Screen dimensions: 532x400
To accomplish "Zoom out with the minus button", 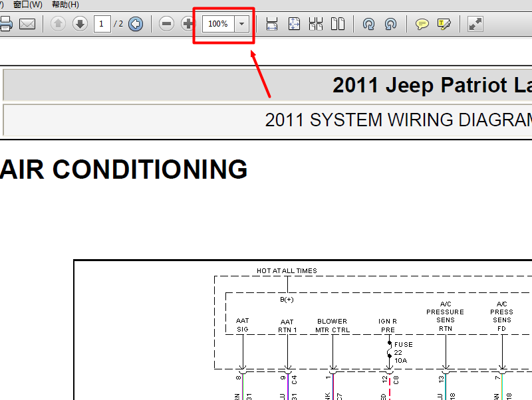I will coord(166,24).
